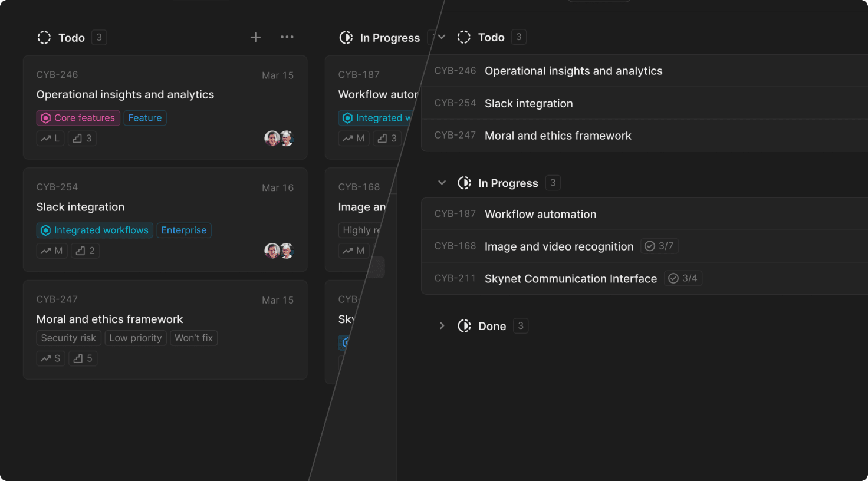Image resolution: width=868 pixels, height=481 pixels.
Task: Open the Moral and ethics framework card
Action: 110,319
